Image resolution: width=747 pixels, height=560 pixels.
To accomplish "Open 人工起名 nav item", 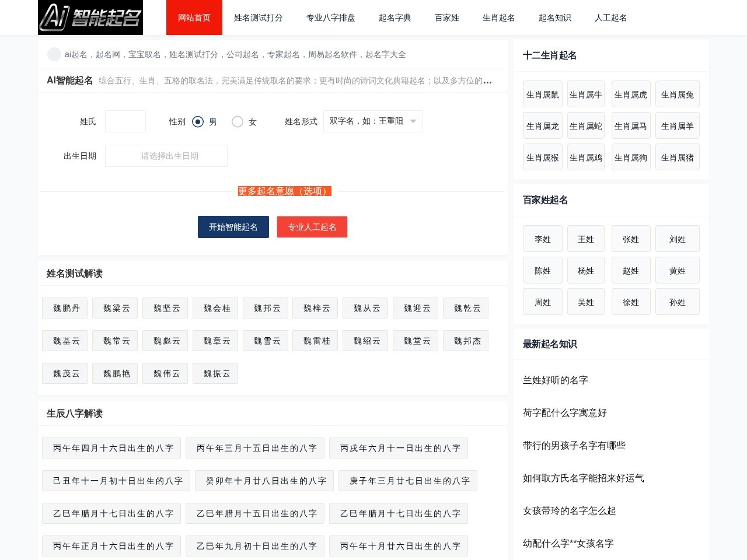I will point(611,17).
